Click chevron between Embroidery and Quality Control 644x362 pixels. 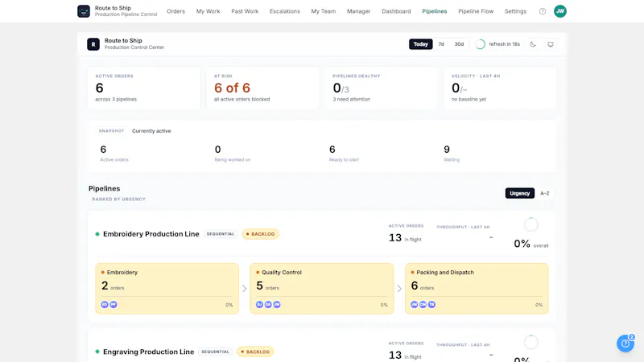[245, 289]
